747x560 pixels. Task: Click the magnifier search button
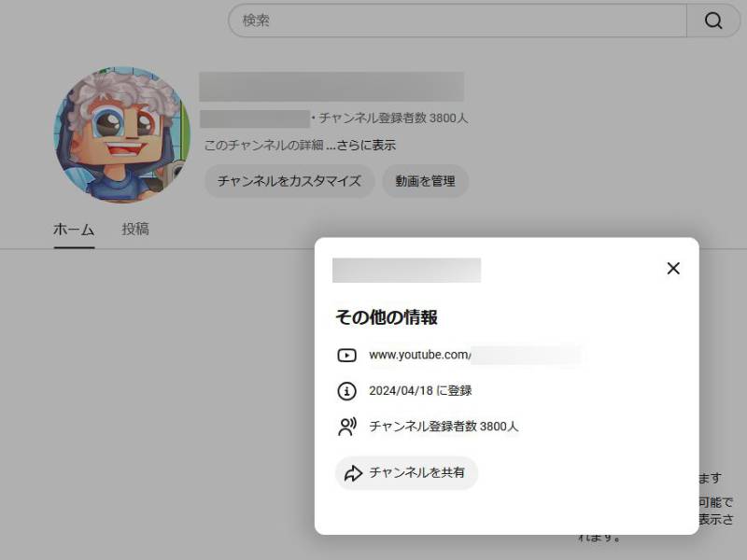pos(713,21)
